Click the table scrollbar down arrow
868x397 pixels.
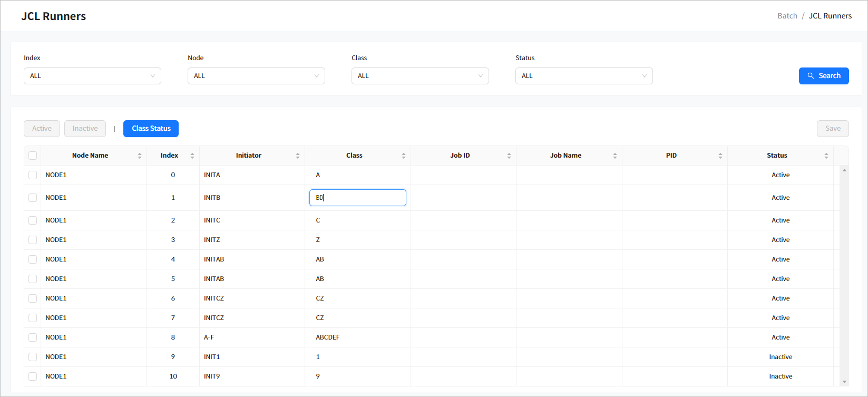pyautogui.click(x=845, y=382)
